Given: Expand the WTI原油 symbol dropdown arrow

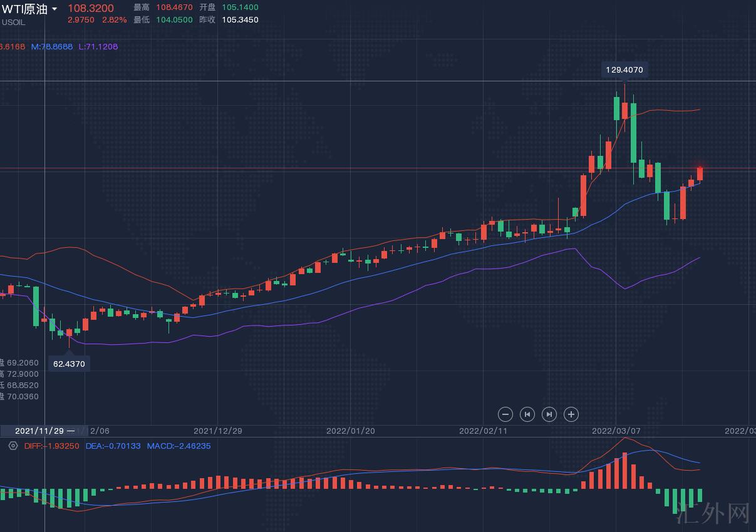Looking at the screenshot, I should point(54,9).
